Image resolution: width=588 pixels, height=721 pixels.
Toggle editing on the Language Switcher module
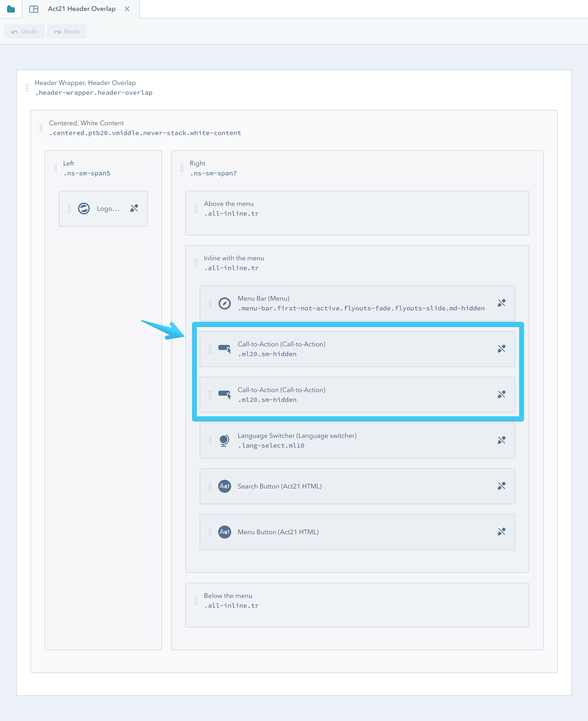click(x=501, y=441)
